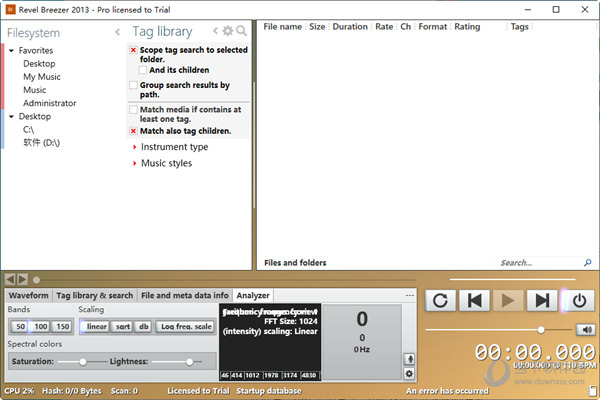Select the Analyzer tab
The width and height of the screenshot is (600, 400).
coord(253,296)
